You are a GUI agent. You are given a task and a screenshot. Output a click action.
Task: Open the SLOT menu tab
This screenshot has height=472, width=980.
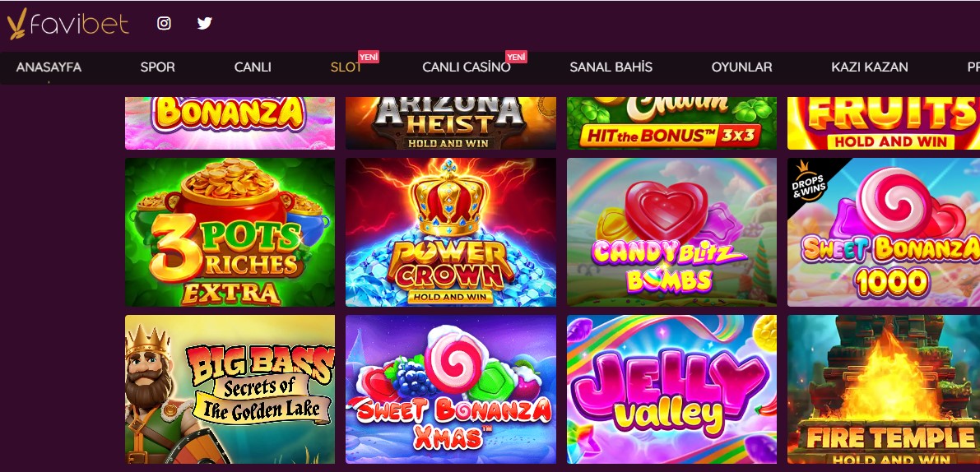coord(346,67)
